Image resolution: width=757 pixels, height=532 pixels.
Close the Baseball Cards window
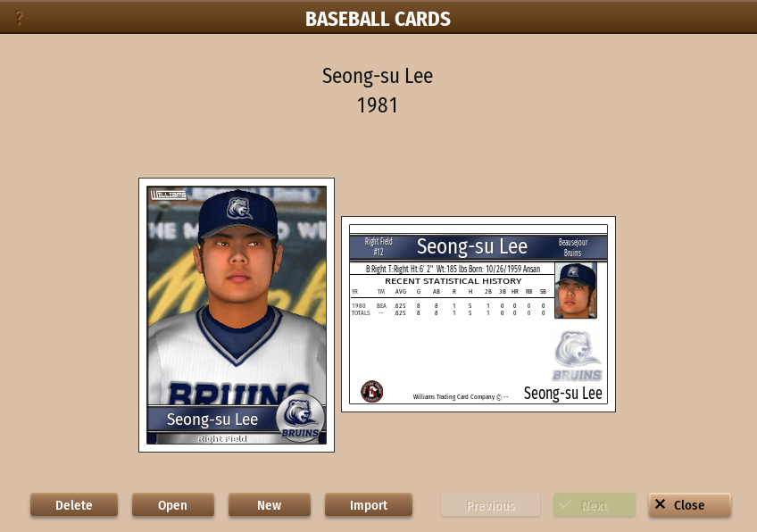click(690, 505)
